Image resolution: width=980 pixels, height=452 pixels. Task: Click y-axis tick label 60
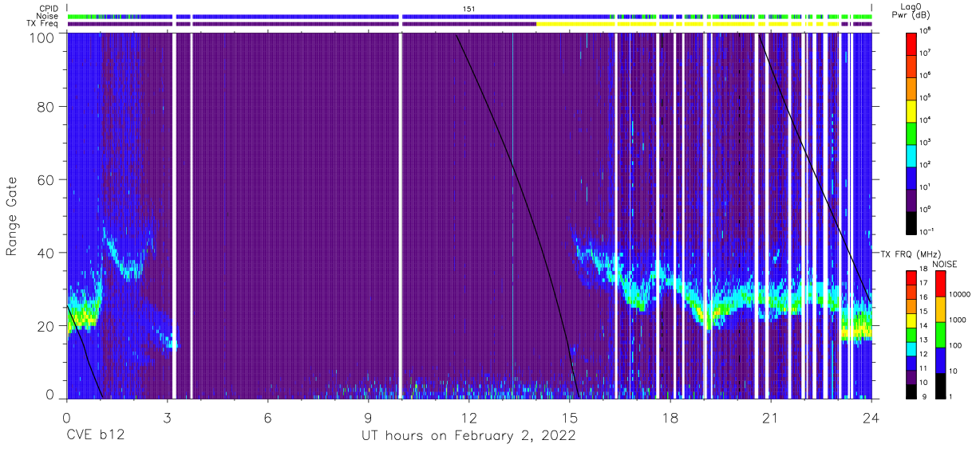46,180
